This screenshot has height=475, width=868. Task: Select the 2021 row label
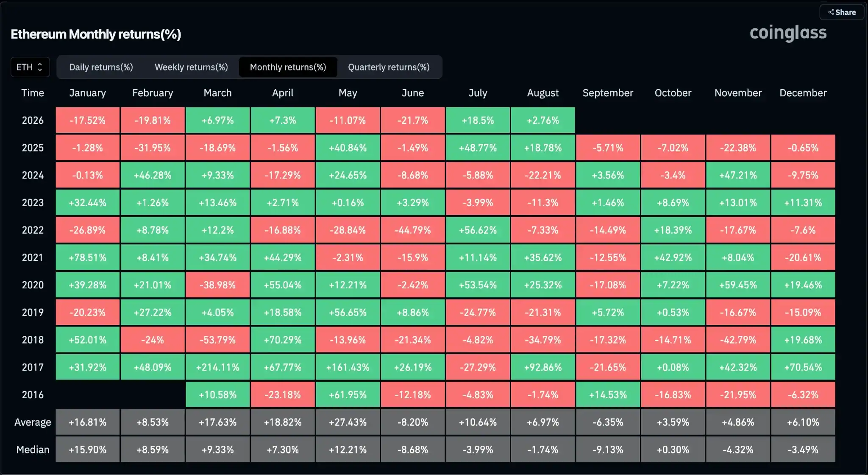click(33, 257)
